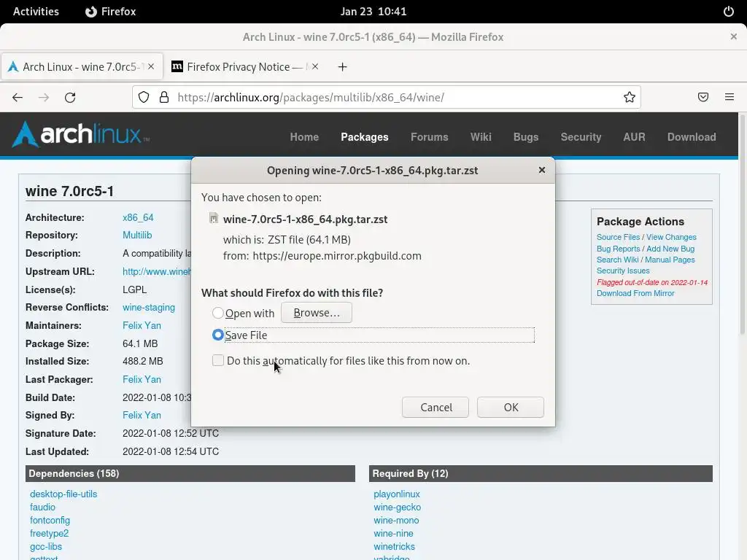This screenshot has width=747, height=560.
Task: Open the wine-staging conflict link
Action: click(149, 308)
